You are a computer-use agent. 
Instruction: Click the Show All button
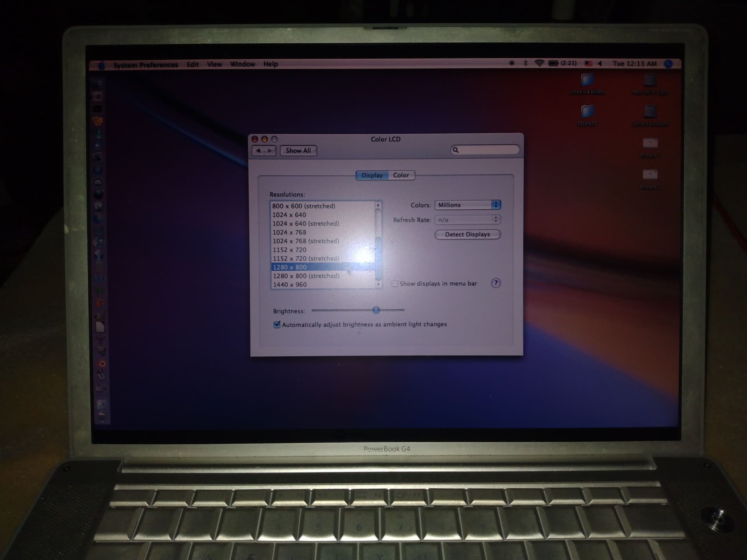(298, 150)
